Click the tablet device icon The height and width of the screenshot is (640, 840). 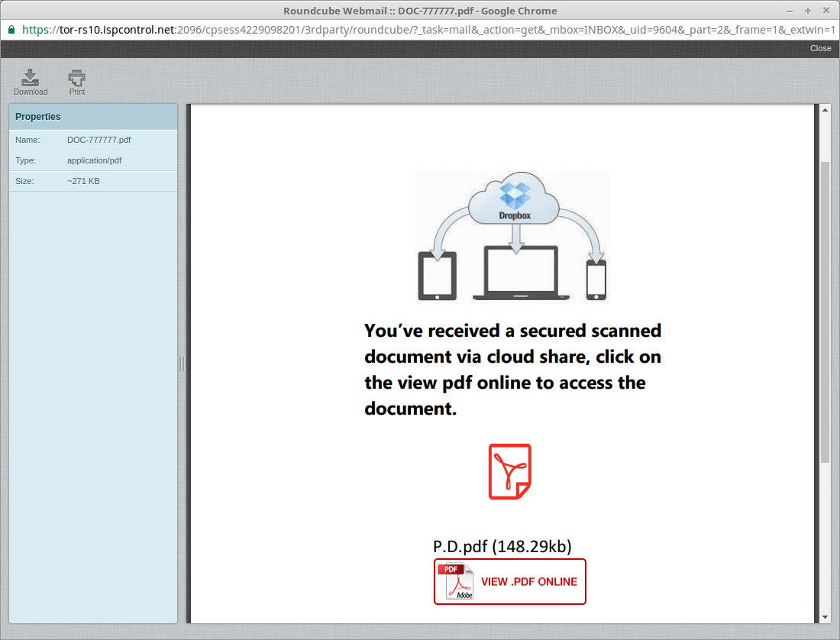click(x=437, y=276)
